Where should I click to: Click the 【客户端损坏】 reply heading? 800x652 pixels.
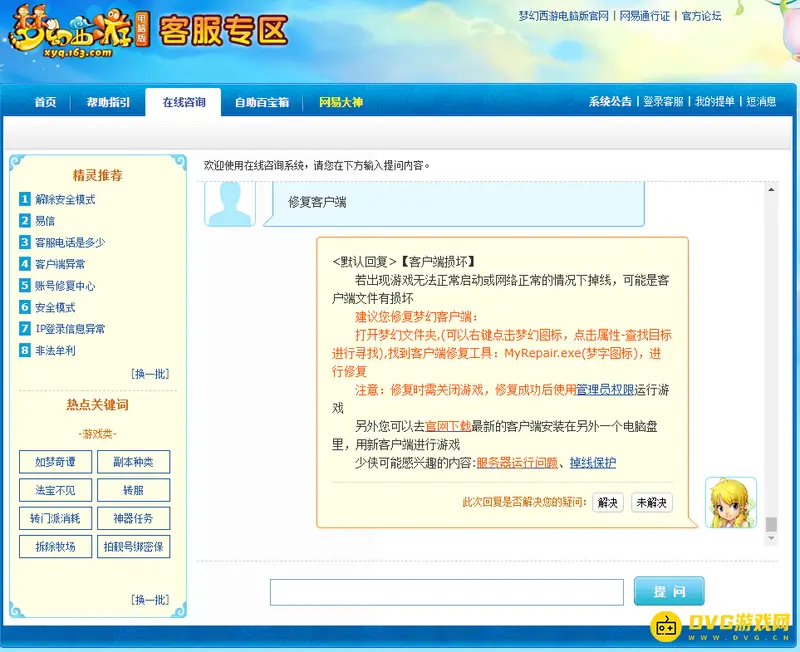click(x=437, y=262)
